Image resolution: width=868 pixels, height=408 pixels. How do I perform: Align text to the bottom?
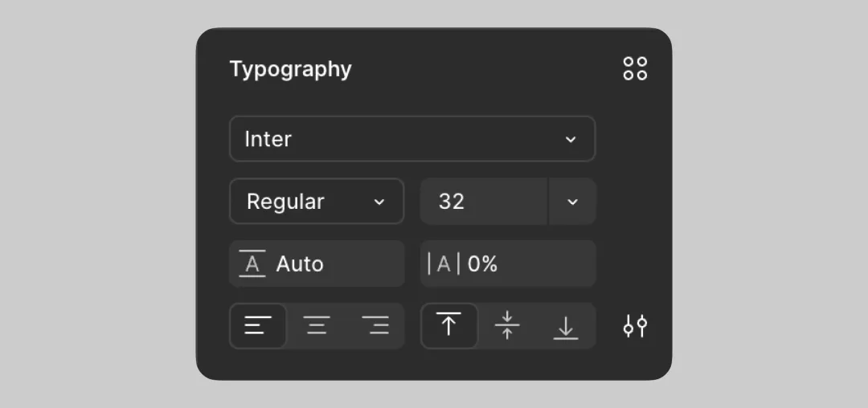point(566,326)
